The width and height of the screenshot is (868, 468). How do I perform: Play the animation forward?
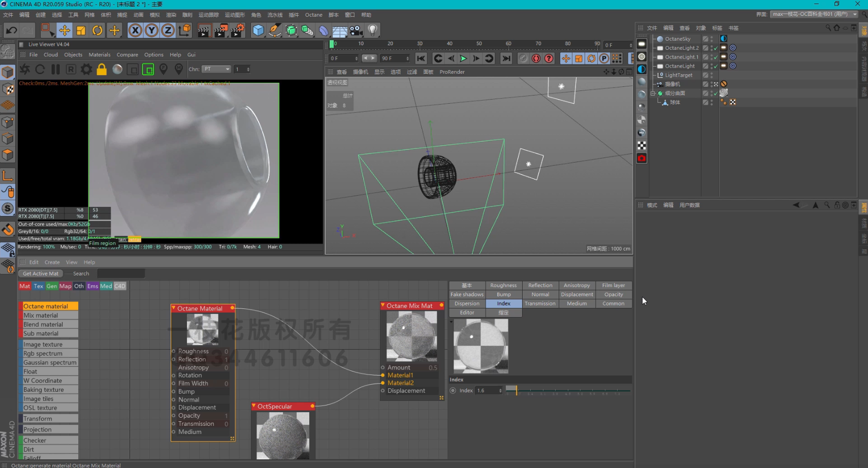click(463, 58)
